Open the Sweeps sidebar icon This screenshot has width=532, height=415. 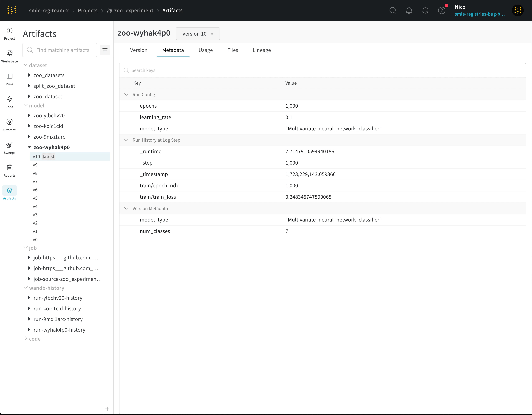9,148
